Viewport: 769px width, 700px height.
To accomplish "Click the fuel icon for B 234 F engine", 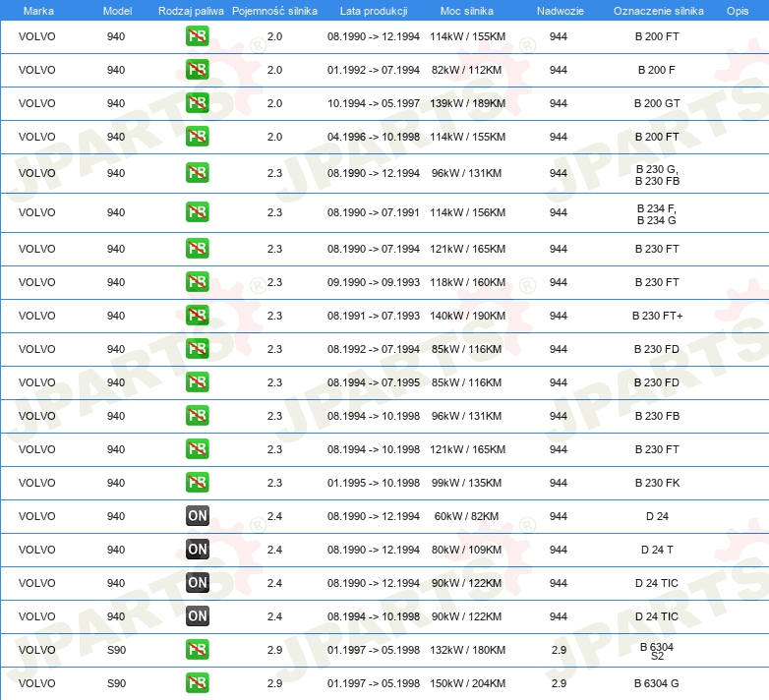I will [198, 212].
